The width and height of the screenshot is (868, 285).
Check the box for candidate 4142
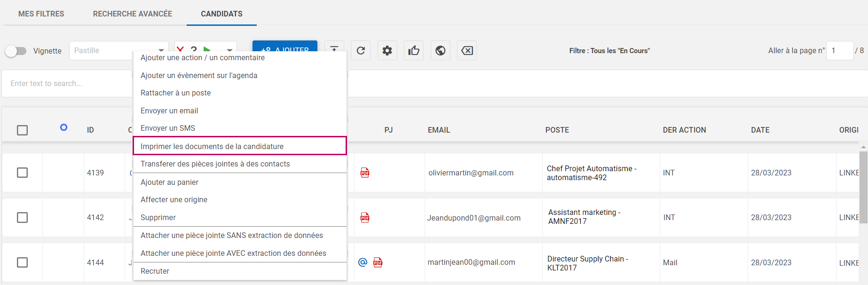click(x=22, y=217)
